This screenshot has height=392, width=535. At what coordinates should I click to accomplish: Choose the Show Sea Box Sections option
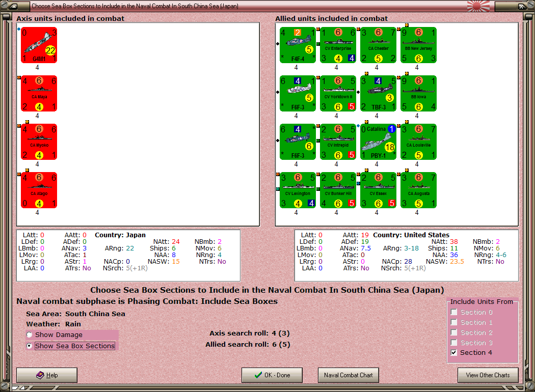click(x=30, y=346)
